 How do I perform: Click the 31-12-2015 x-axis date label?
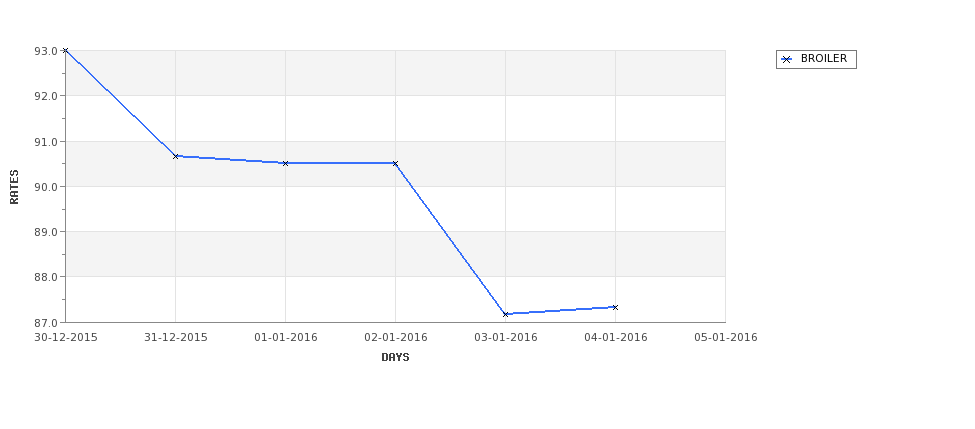(x=176, y=338)
